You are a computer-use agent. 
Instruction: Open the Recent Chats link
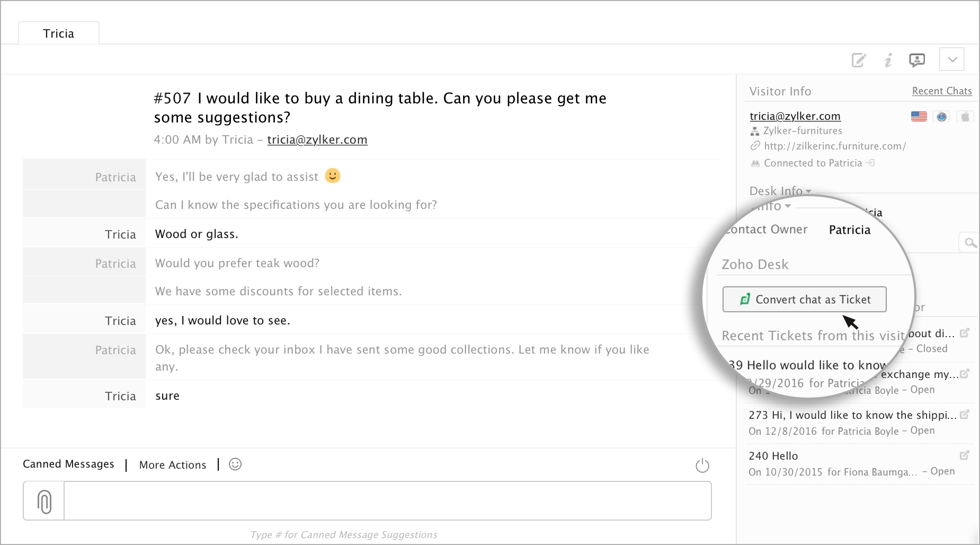point(941,91)
